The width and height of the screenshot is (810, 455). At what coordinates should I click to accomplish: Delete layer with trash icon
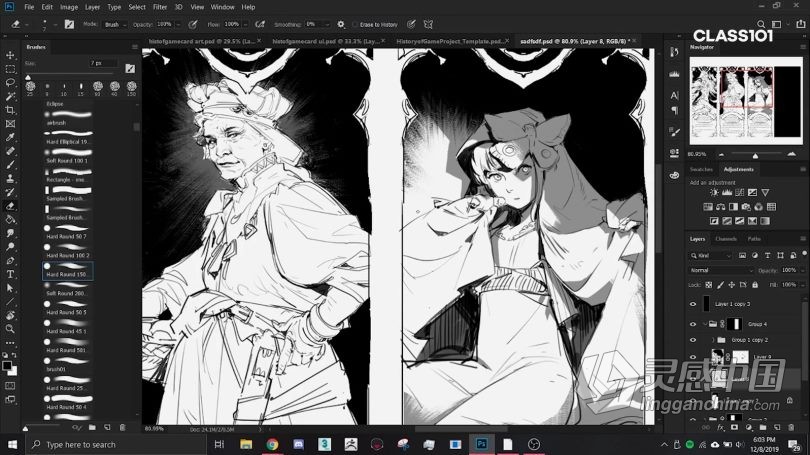tap(791, 428)
